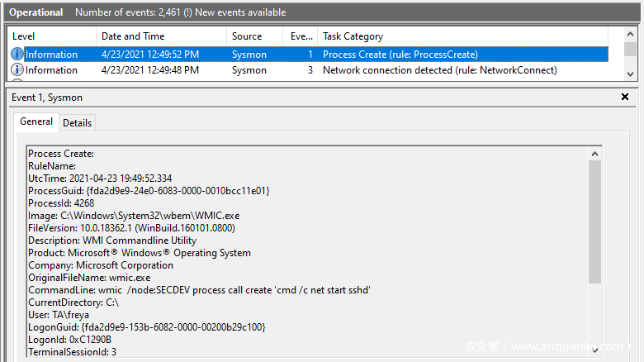Click the Image path line for WMIC.exe
This screenshot has height=362, width=644.
[134, 216]
